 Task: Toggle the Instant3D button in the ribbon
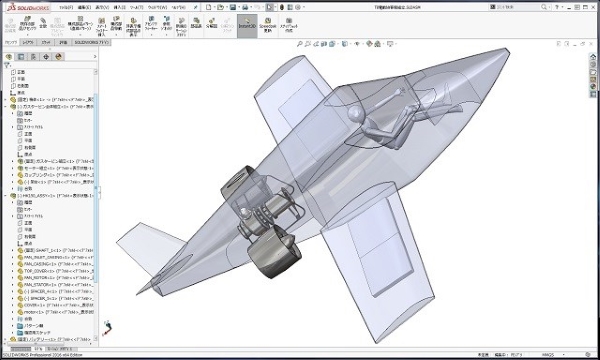click(247, 25)
